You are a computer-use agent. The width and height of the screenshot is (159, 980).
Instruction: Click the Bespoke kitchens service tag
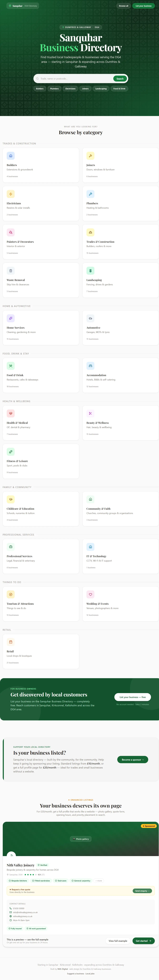pyautogui.click(x=18, y=881)
